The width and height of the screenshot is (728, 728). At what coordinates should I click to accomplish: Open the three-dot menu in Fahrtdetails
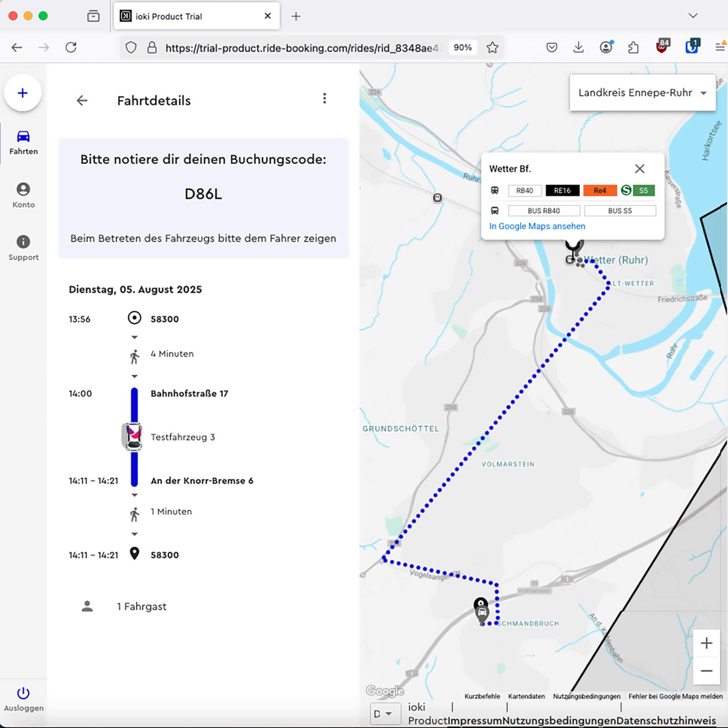coord(325,99)
